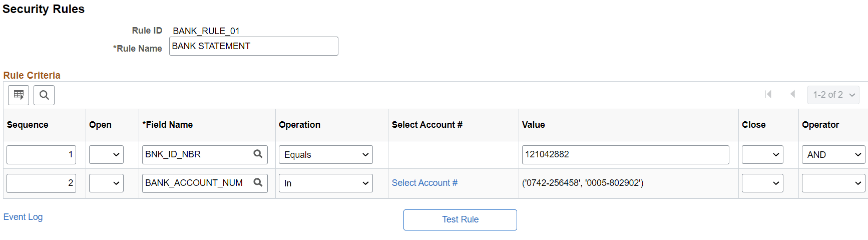Open the AND operator dropdown in row one
The width and height of the screenshot is (868, 240).
point(833,155)
